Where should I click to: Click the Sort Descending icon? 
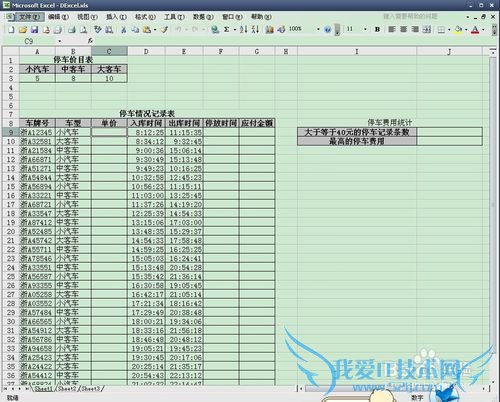point(255,30)
